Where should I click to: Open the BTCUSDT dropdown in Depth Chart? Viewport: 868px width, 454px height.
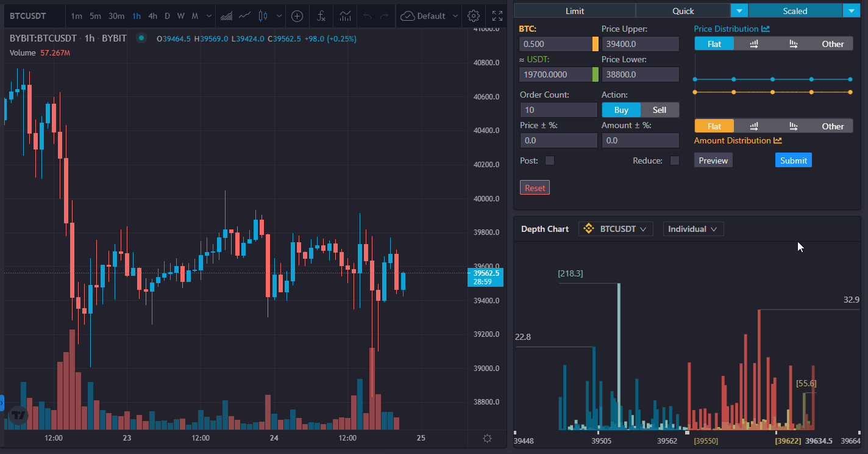click(x=616, y=229)
